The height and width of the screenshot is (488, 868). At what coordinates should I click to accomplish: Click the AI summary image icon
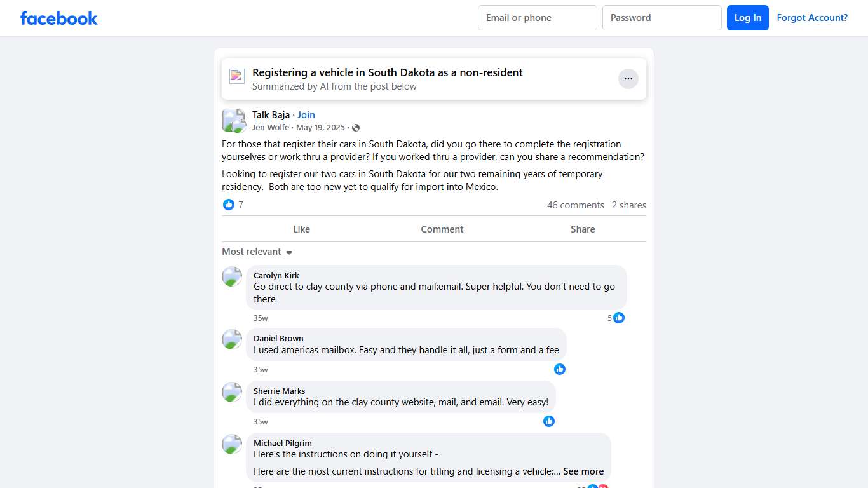[237, 76]
